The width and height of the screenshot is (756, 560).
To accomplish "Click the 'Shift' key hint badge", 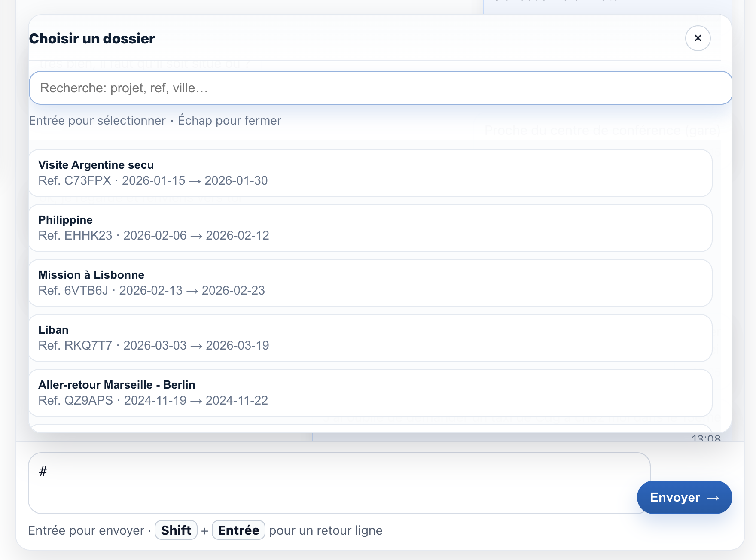I will point(175,530).
